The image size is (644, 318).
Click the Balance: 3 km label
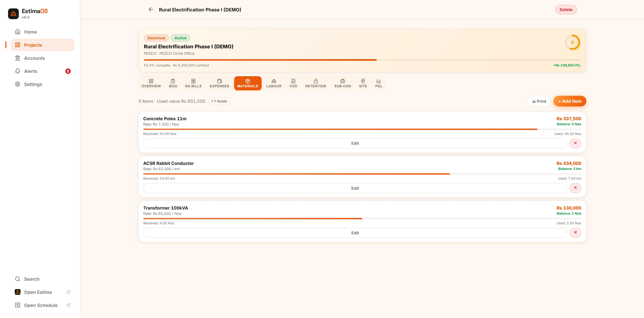point(570,169)
